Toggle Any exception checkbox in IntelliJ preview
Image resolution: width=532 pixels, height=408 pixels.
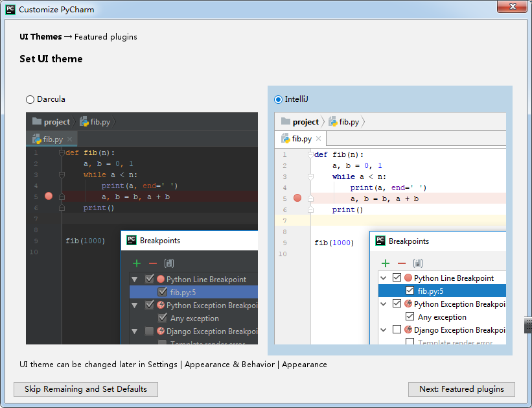pos(410,317)
